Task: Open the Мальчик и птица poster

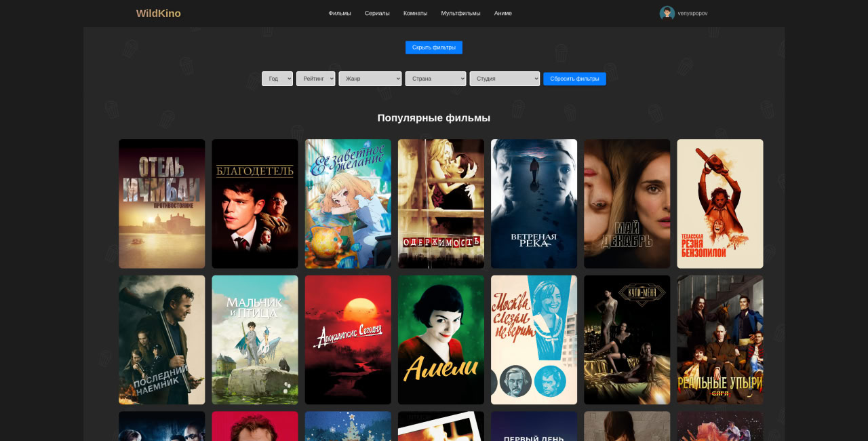Action: click(x=255, y=340)
